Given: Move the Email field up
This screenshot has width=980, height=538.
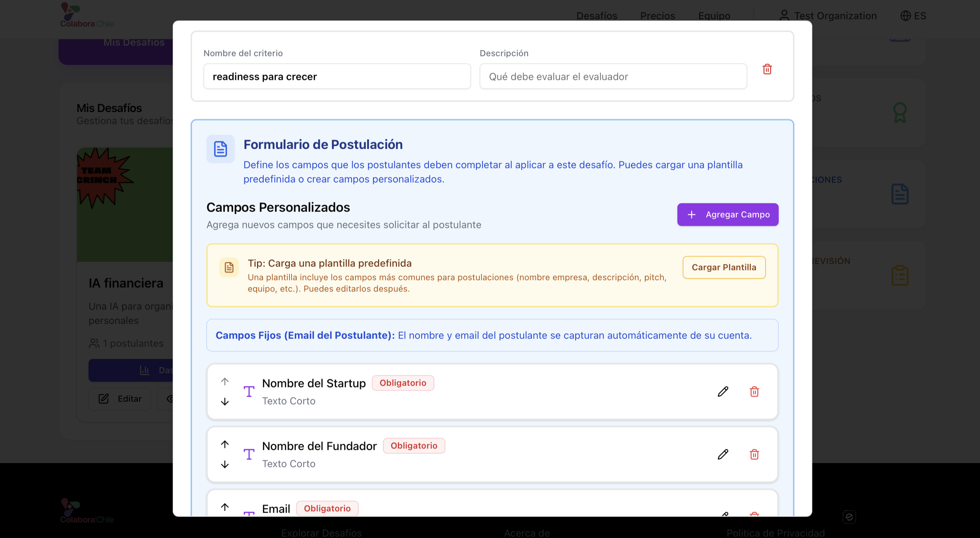Looking at the screenshot, I should (225, 507).
